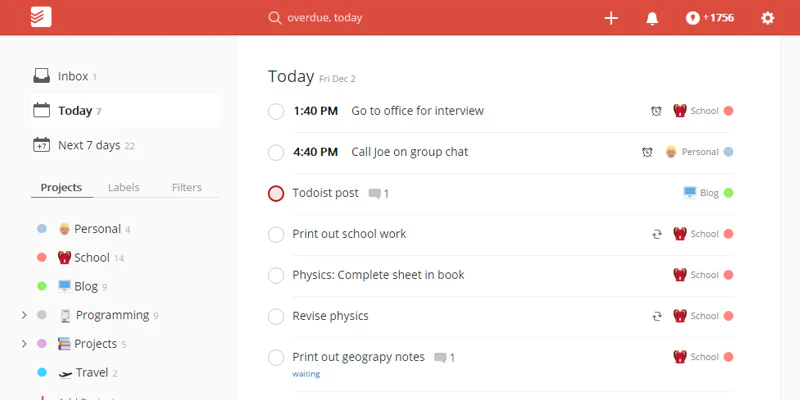Switch to the Labels tab
Viewport: 800px width, 400px height.
click(x=123, y=187)
